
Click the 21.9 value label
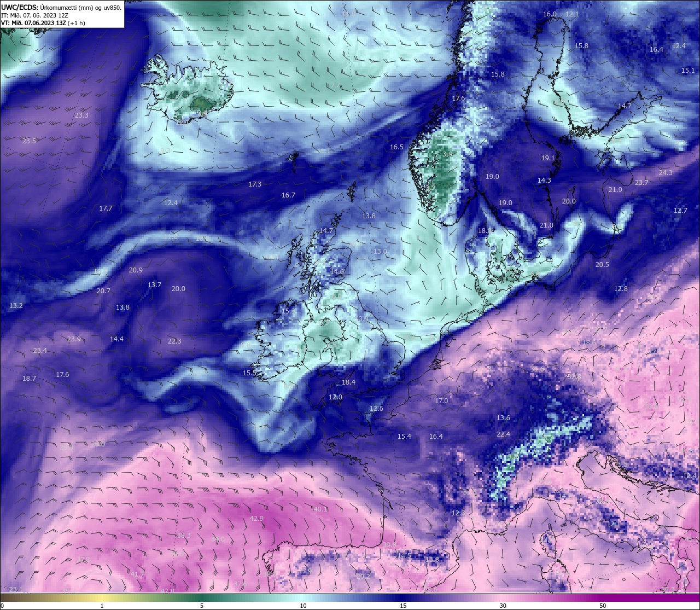coord(615,189)
